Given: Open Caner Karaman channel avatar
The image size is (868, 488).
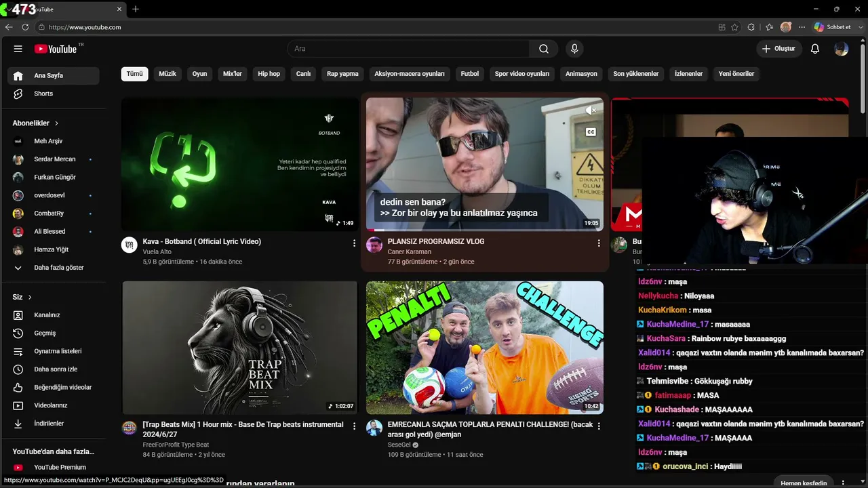Looking at the screenshot, I should tap(374, 245).
